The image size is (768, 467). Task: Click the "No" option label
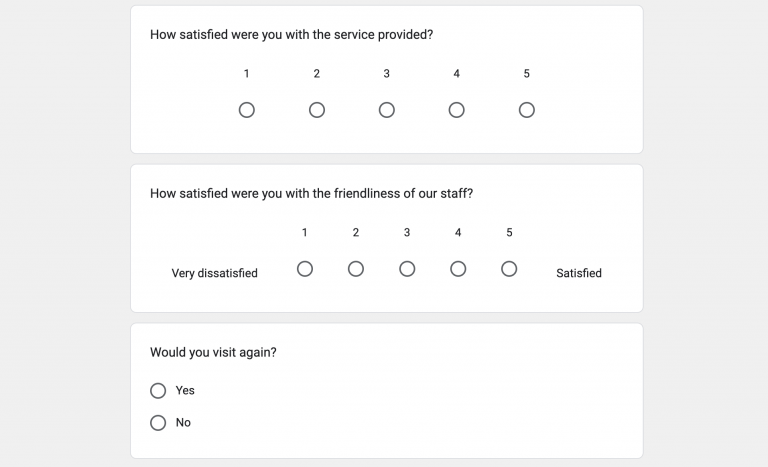[183, 423]
